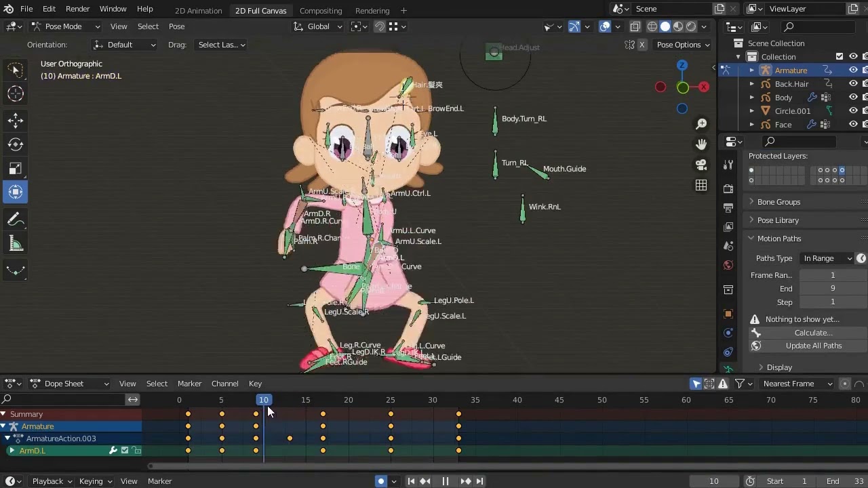Choose the Annotate pencil tool
Screen dimensions: 868x488
pos(16,220)
